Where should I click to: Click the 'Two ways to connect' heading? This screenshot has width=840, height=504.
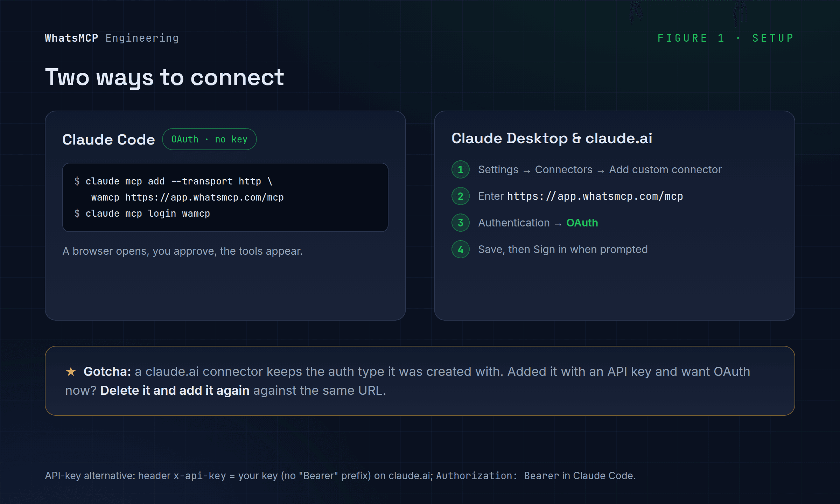[x=164, y=77]
